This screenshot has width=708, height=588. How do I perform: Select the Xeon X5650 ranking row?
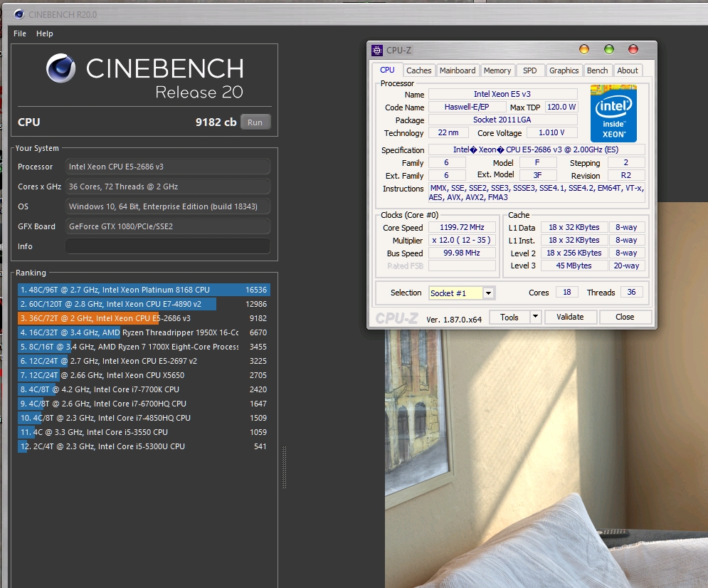144,375
